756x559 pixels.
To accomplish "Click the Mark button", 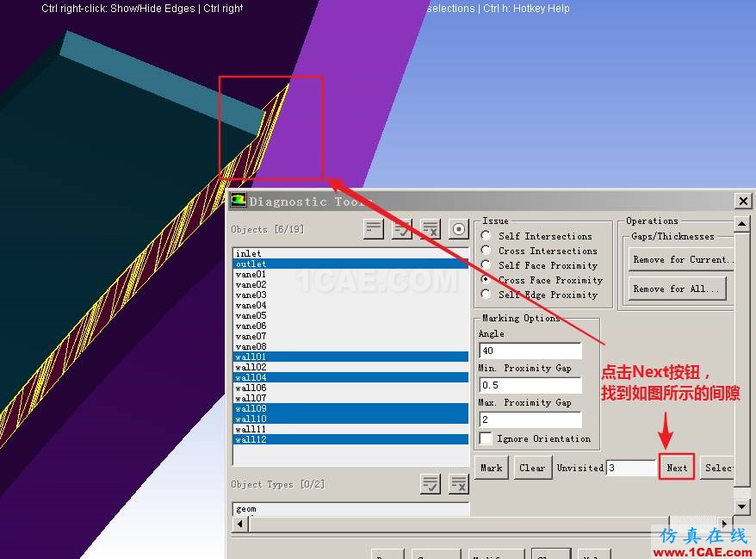I will tap(492, 468).
